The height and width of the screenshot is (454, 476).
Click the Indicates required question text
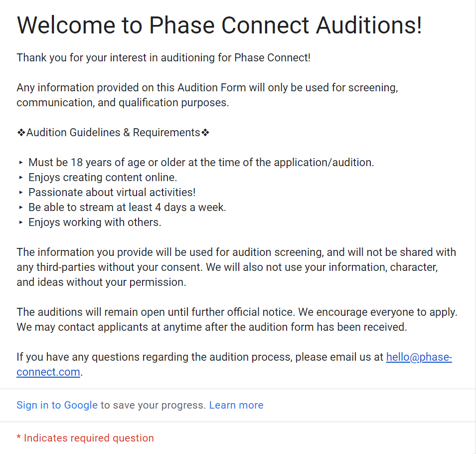(89, 438)
